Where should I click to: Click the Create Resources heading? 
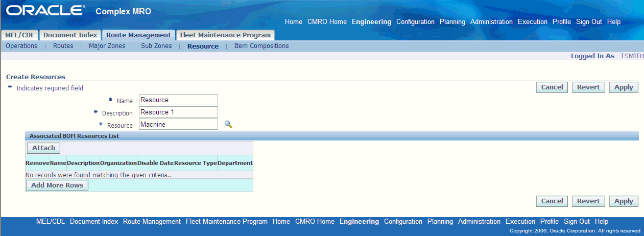(36, 77)
